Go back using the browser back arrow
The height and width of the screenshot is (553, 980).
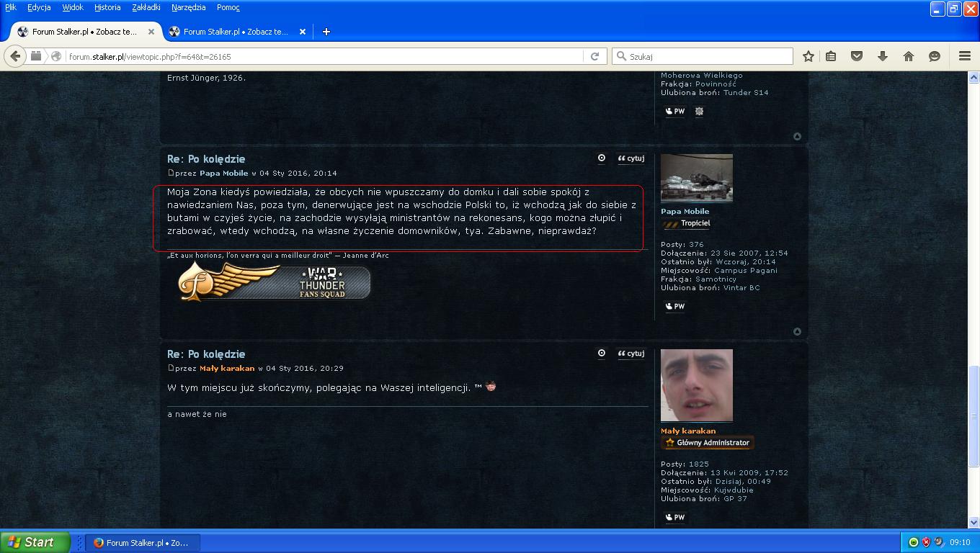(15, 56)
